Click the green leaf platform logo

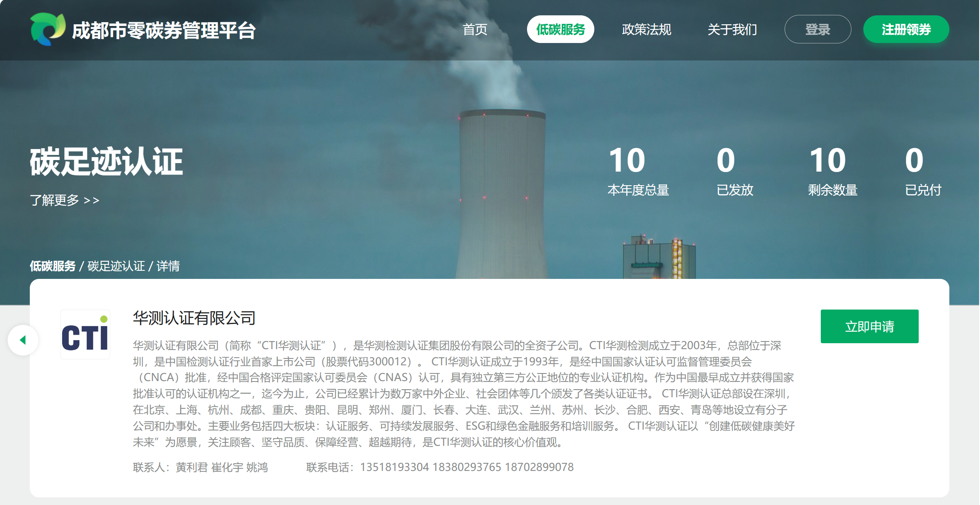[48, 29]
